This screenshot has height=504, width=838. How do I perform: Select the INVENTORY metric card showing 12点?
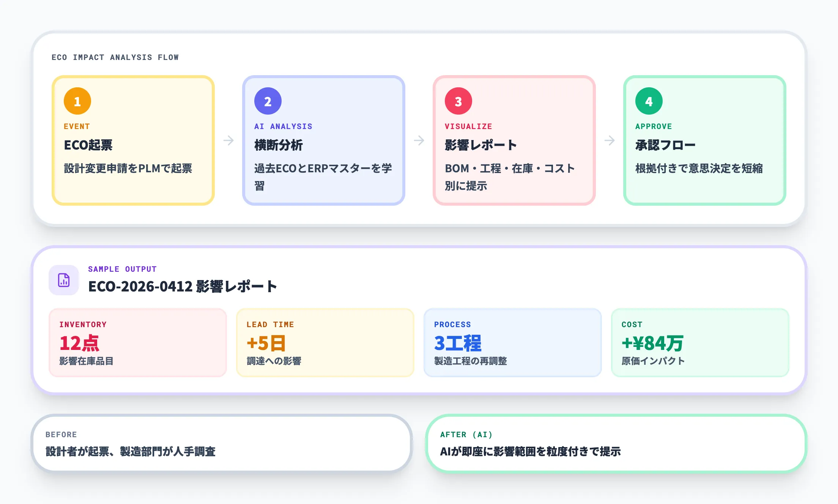click(137, 342)
